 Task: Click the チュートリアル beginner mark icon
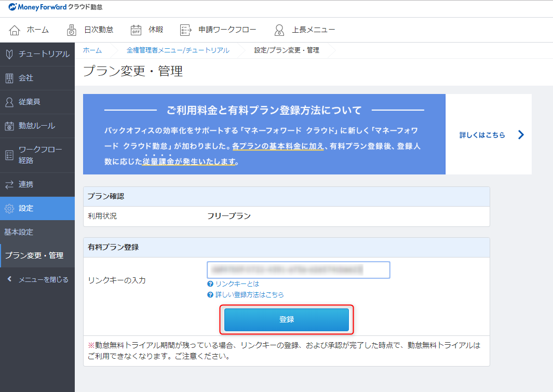click(9, 55)
